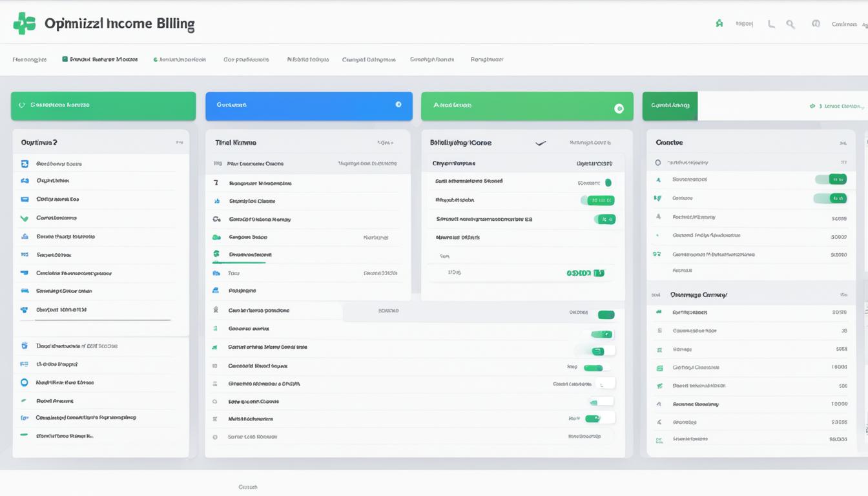Click the green banner button above the left panel
Image resolution: width=868 pixels, height=496 pixels.
pos(103,105)
